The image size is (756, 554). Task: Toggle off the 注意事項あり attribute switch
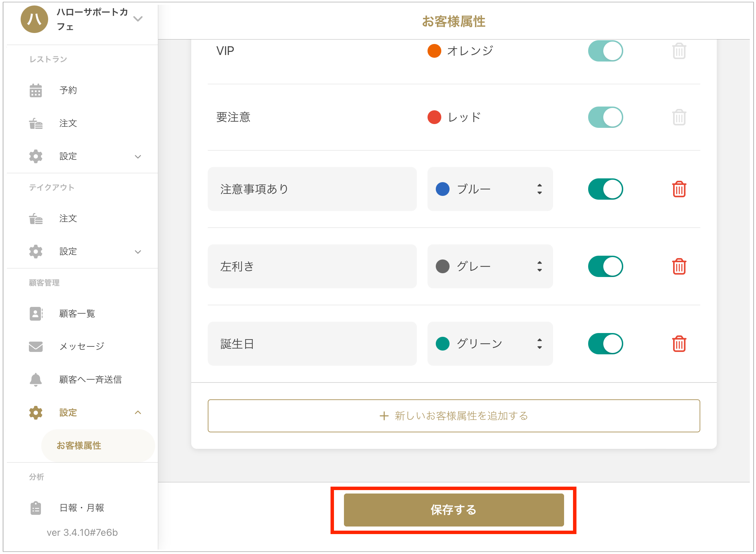coord(605,189)
